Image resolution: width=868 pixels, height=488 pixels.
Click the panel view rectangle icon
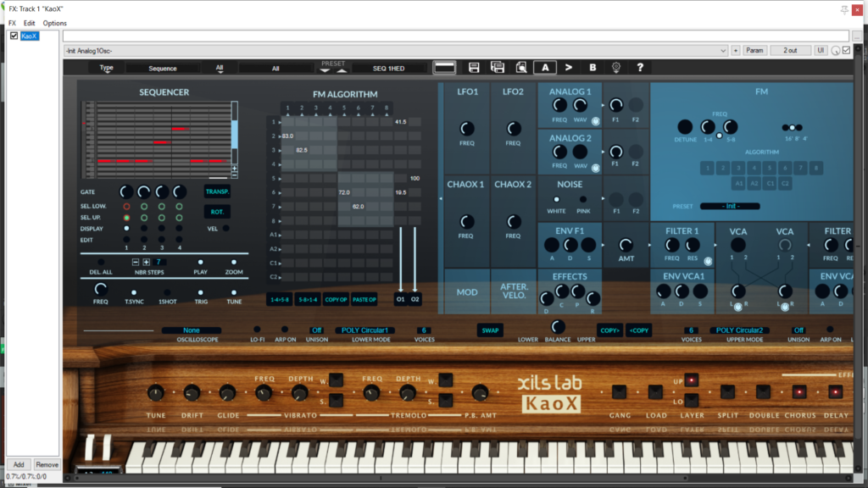point(444,68)
